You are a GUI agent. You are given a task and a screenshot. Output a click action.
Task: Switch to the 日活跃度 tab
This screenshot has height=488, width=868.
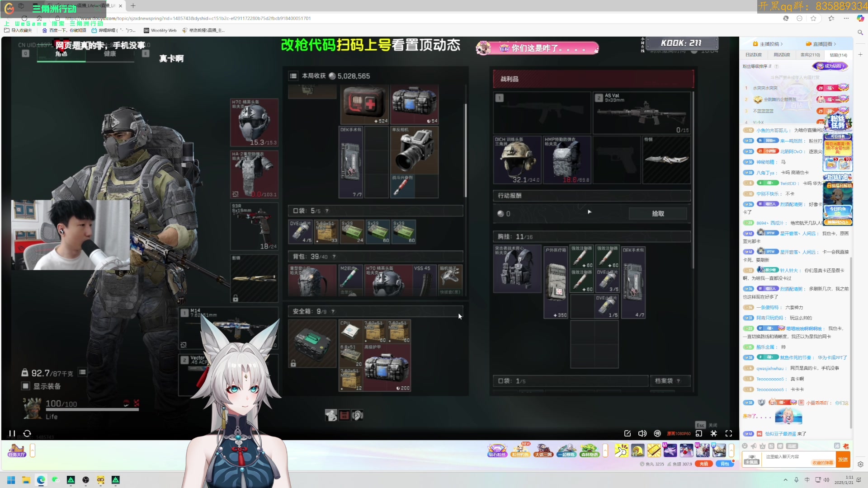753,55
